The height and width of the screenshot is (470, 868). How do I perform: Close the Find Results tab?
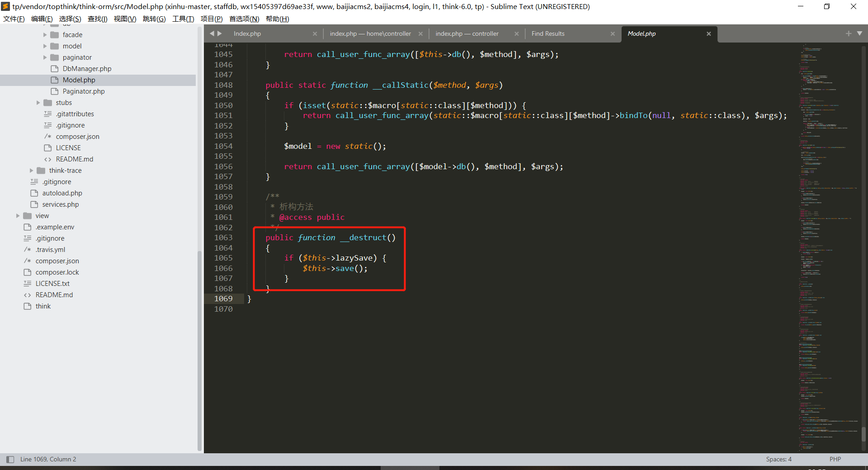613,34
